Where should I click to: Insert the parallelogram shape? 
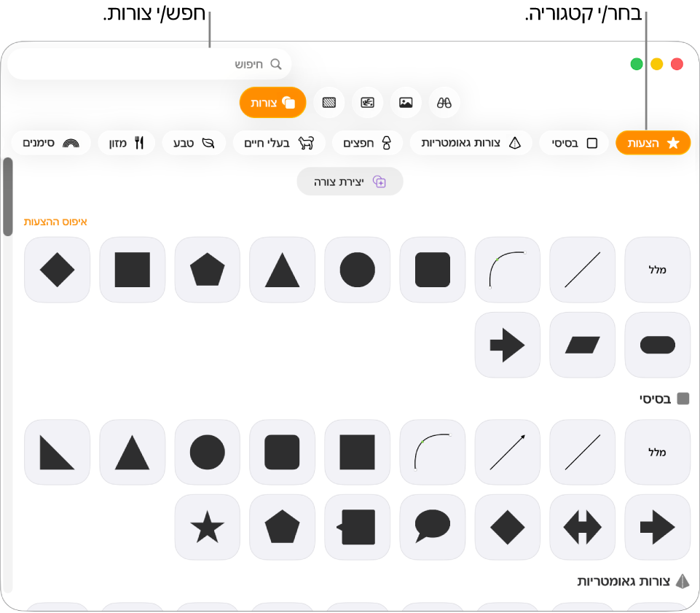pos(582,345)
